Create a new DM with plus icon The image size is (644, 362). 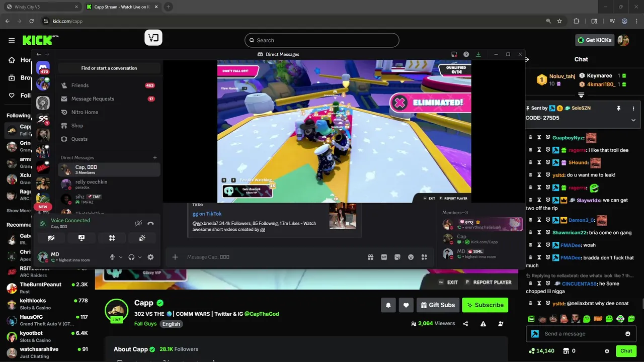click(155, 157)
